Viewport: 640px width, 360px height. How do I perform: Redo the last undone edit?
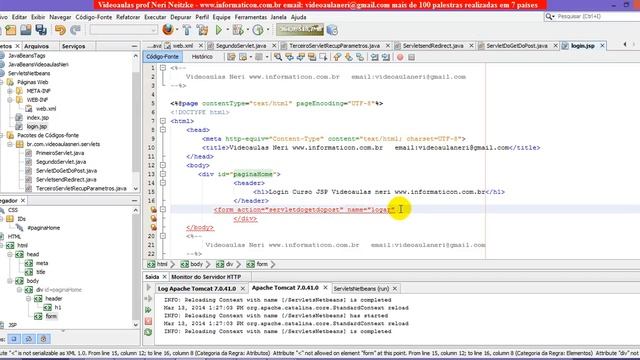point(75,30)
